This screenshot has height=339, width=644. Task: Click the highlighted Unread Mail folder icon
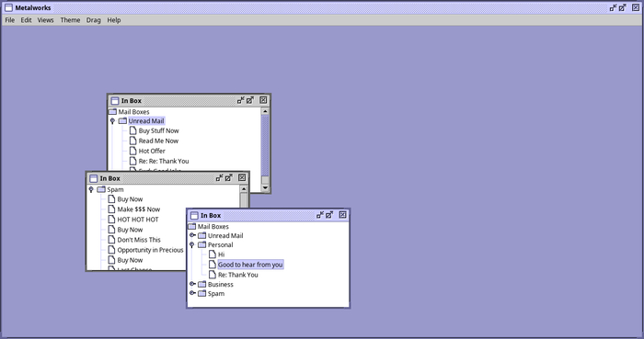coord(122,121)
